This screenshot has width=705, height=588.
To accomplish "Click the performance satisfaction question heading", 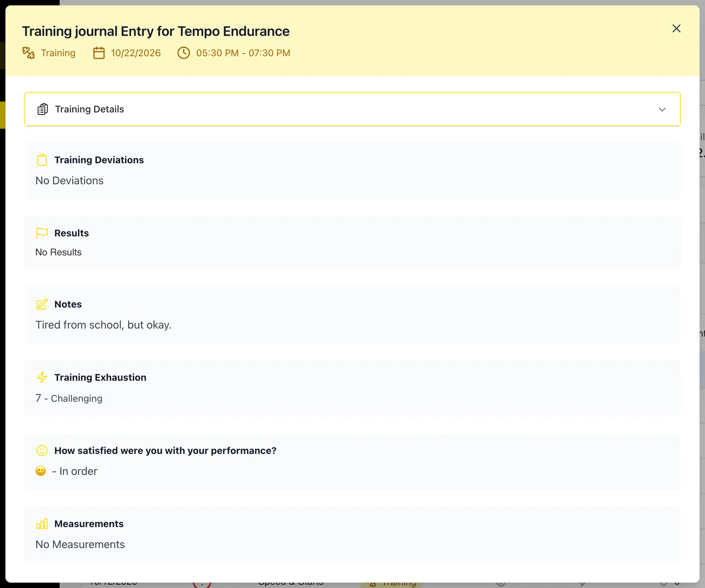I will (x=165, y=451).
